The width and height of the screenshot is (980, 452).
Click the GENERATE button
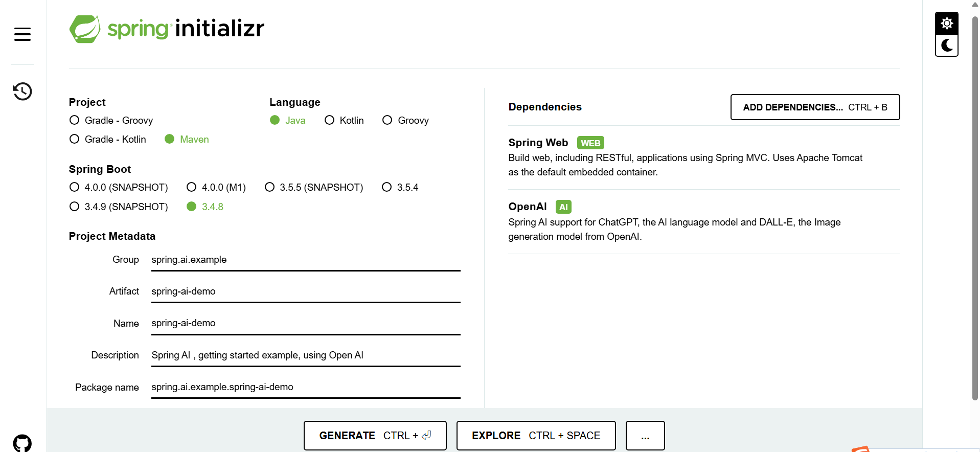pos(375,436)
